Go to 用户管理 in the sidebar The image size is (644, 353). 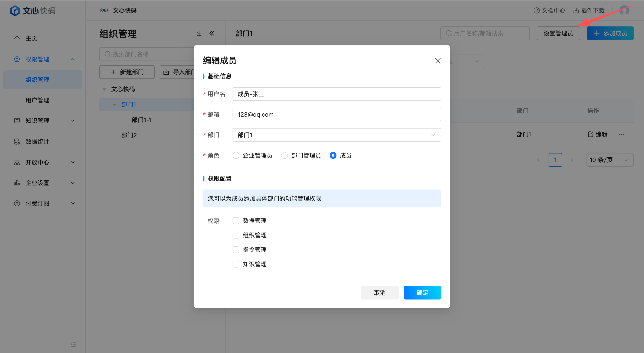click(x=37, y=100)
